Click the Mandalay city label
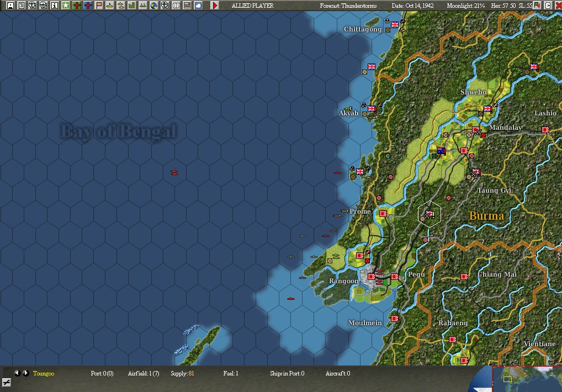The width and height of the screenshot is (562, 392). click(x=505, y=128)
